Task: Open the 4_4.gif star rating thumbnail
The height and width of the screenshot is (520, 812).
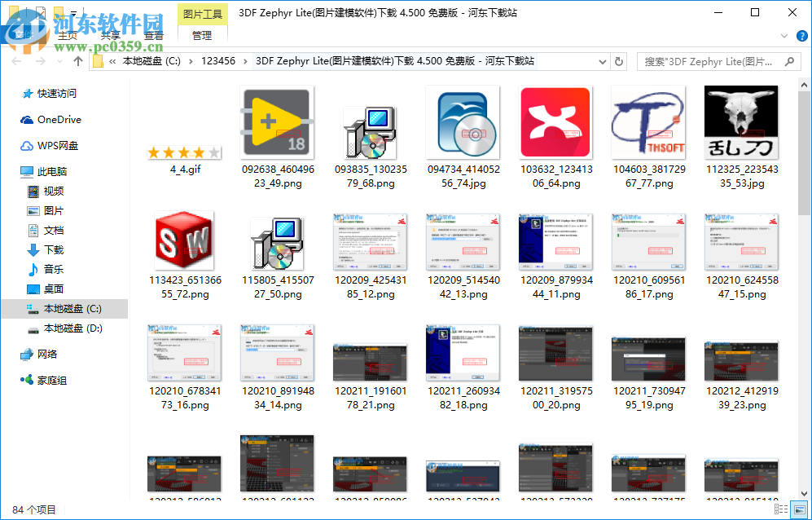Action: [184, 152]
